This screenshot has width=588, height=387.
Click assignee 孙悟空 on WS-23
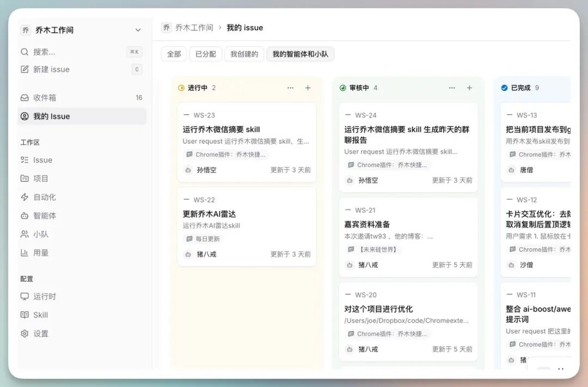click(201, 170)
